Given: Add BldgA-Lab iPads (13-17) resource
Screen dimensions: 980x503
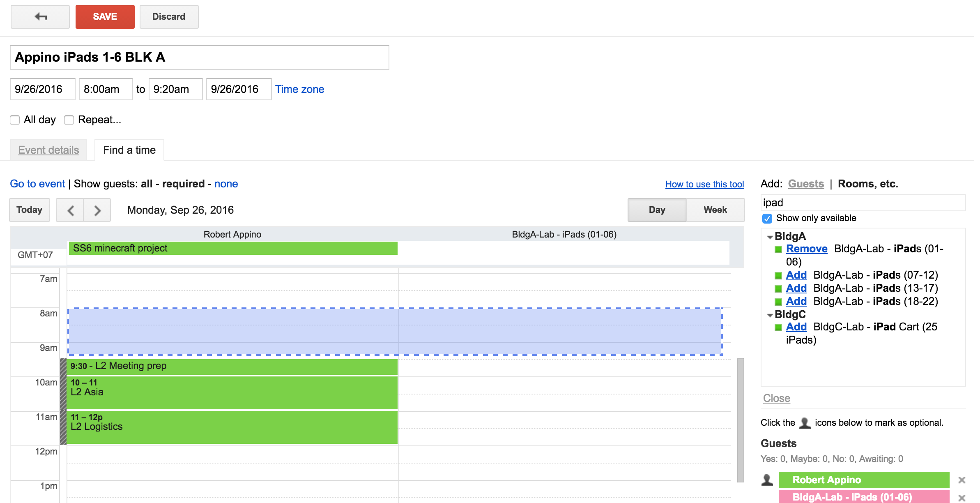Looking at the screenshot, I should (796, 288).
